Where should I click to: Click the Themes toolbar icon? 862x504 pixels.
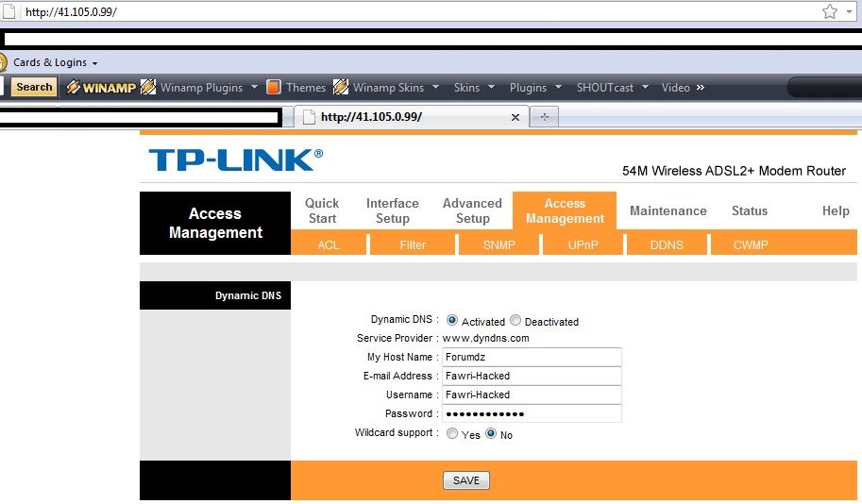pyautogui.click(x=274, y=87)
